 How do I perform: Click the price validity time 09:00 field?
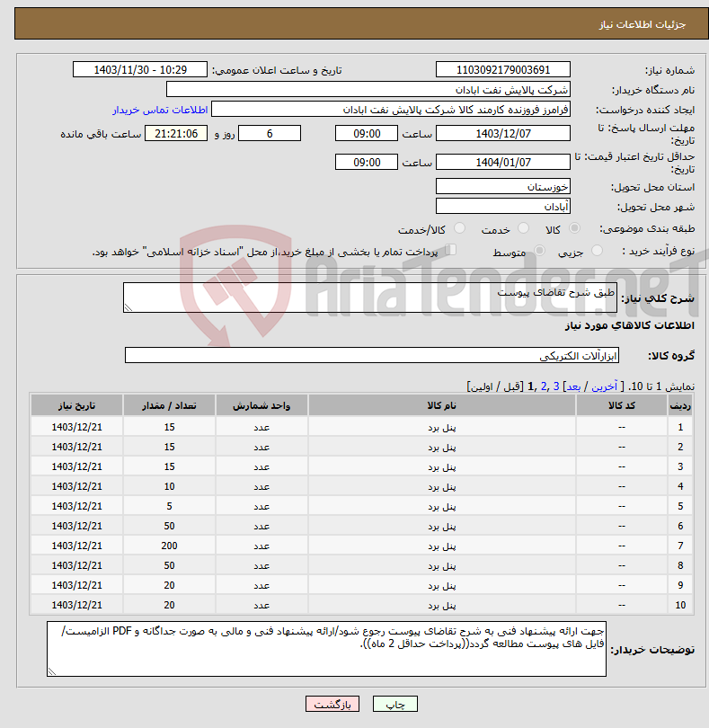[x=367, y=163]
